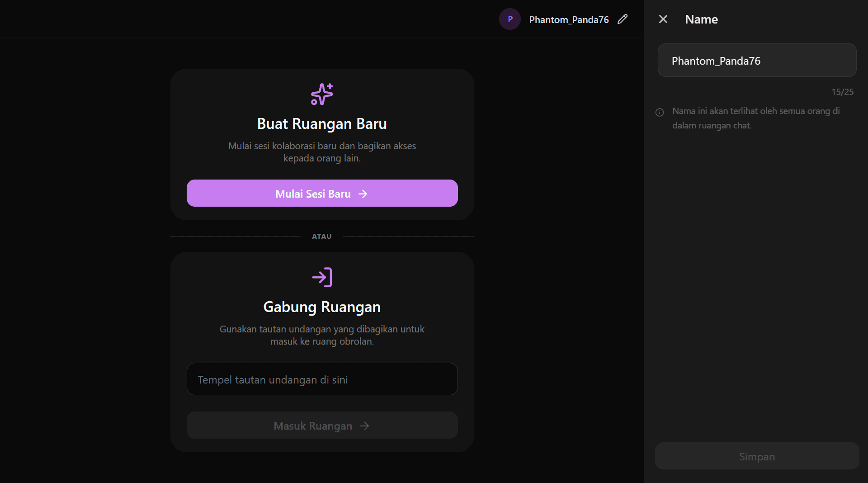Click the Phantom_Panda76 username in the header

569,19
